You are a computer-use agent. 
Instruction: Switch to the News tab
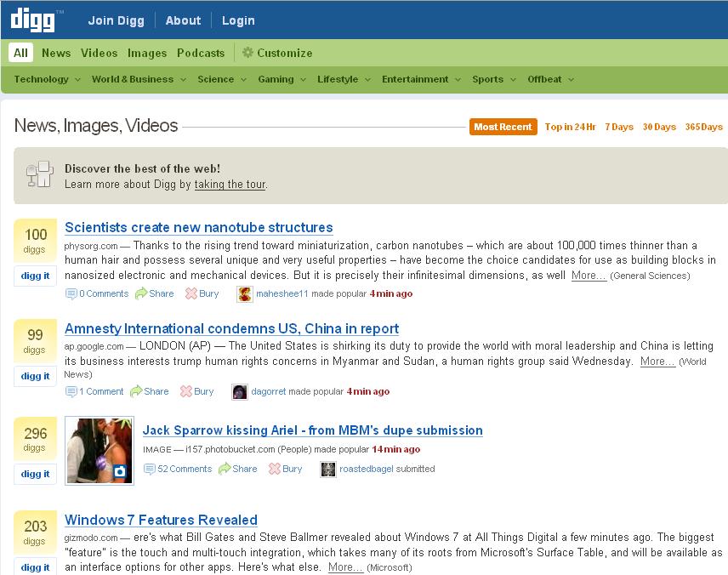tap(56, 53)
